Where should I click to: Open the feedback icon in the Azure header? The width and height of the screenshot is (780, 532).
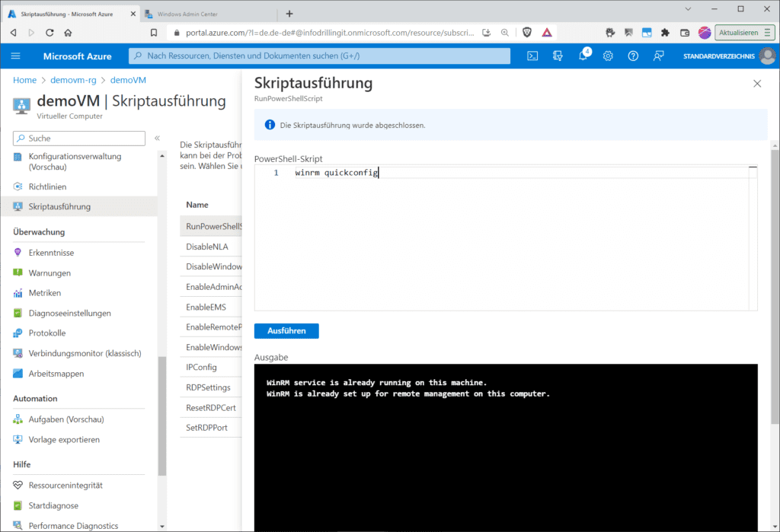pyautogui.click(x=658, y=56)
